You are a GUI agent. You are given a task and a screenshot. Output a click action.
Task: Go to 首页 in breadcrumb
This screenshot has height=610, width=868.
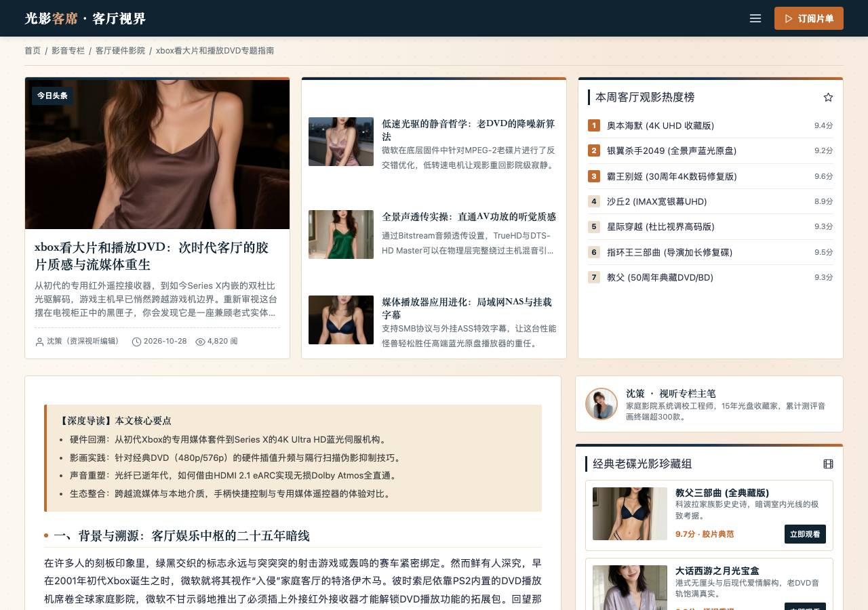[x=33, y=50]
